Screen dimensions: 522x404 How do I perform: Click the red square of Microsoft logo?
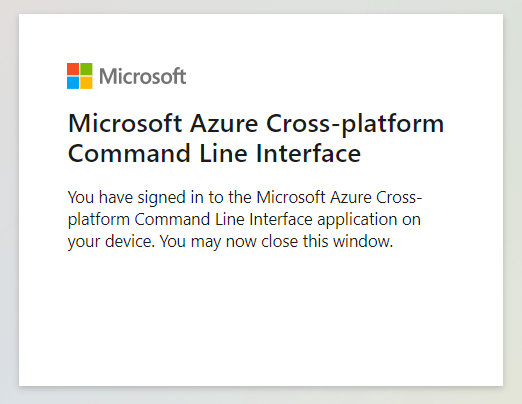click(73, 69)
